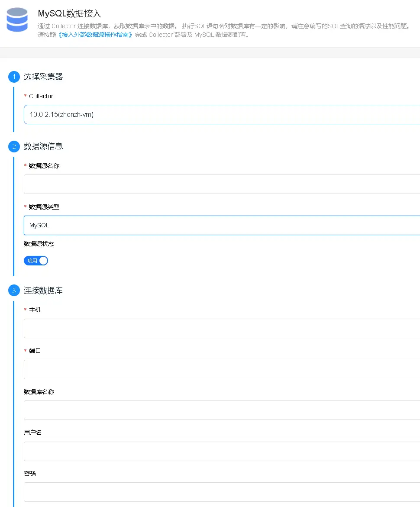Focus the 端口 port input field
The width and height of the screenshot is (420, 507).
pyautogui.click(x=173, y=369)
